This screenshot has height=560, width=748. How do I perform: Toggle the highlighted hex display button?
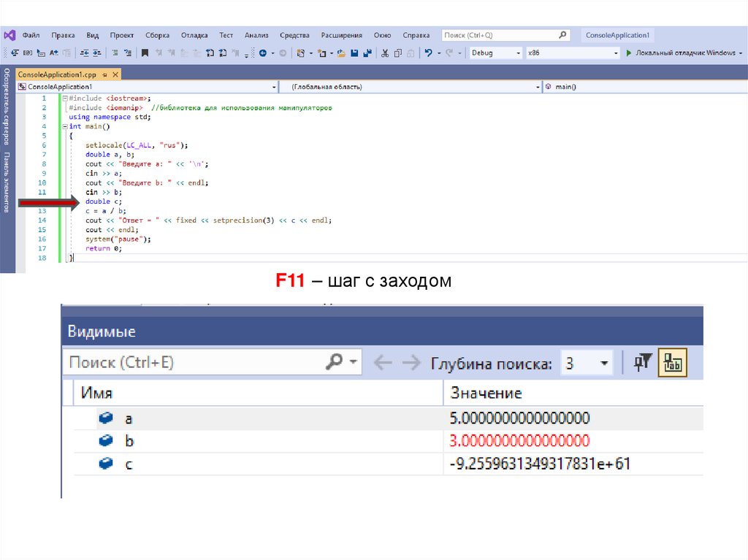coord(671,362)
